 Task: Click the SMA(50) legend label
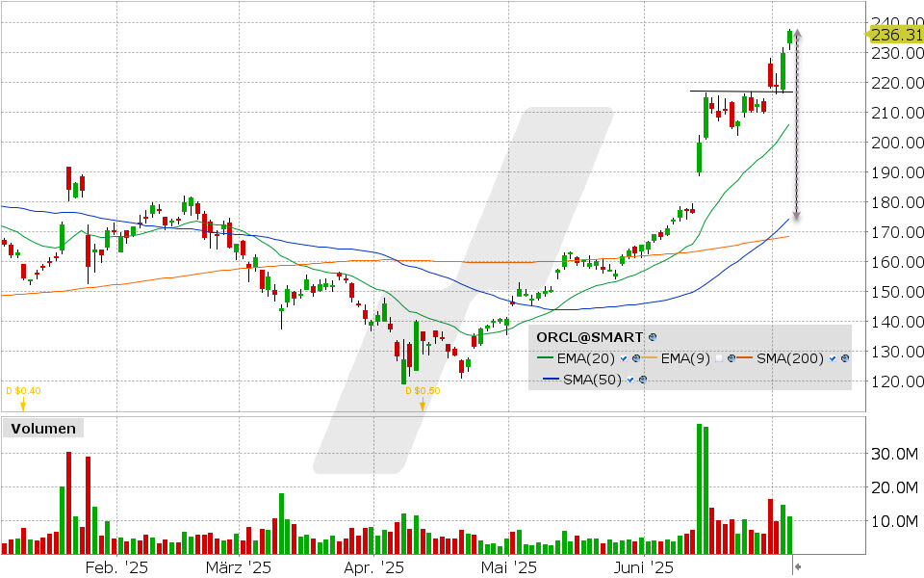coord(592,380)
